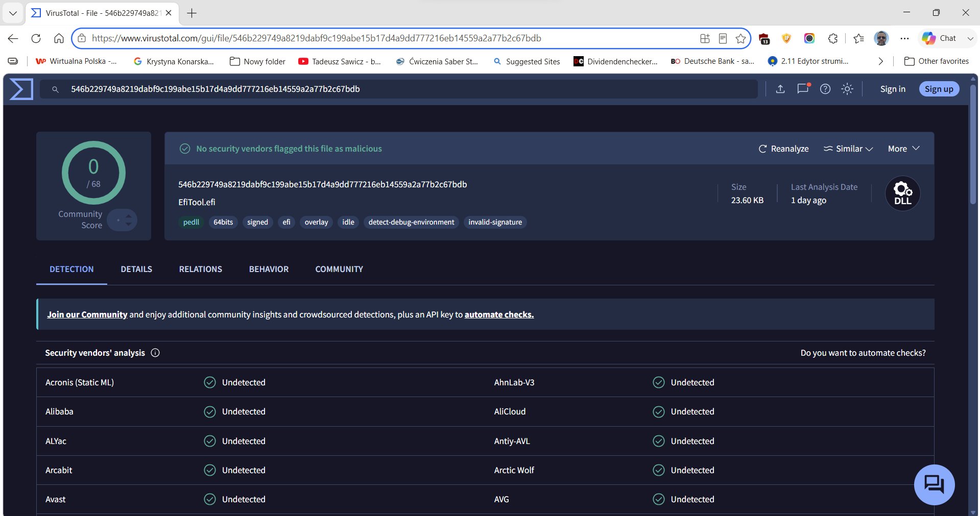Click the search magnifier icon in VirusTotal

click(55, 89)
